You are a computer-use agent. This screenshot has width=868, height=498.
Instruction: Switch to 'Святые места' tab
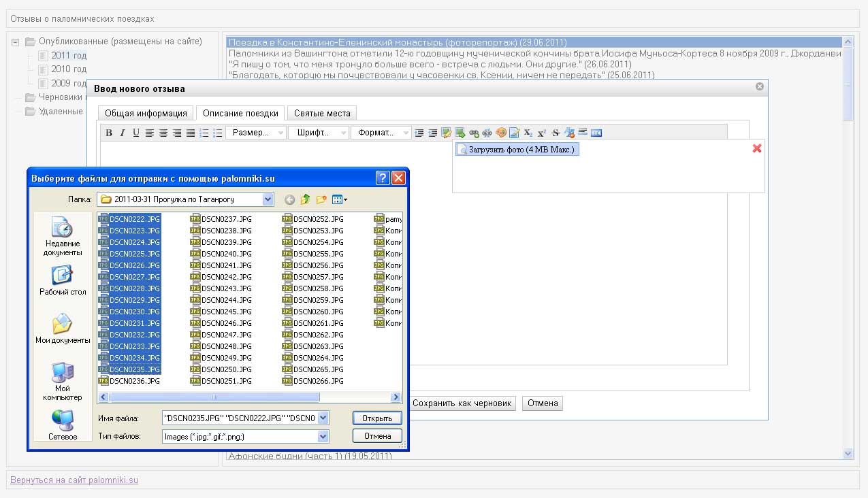pyautogui.click(x=322, y=114)
